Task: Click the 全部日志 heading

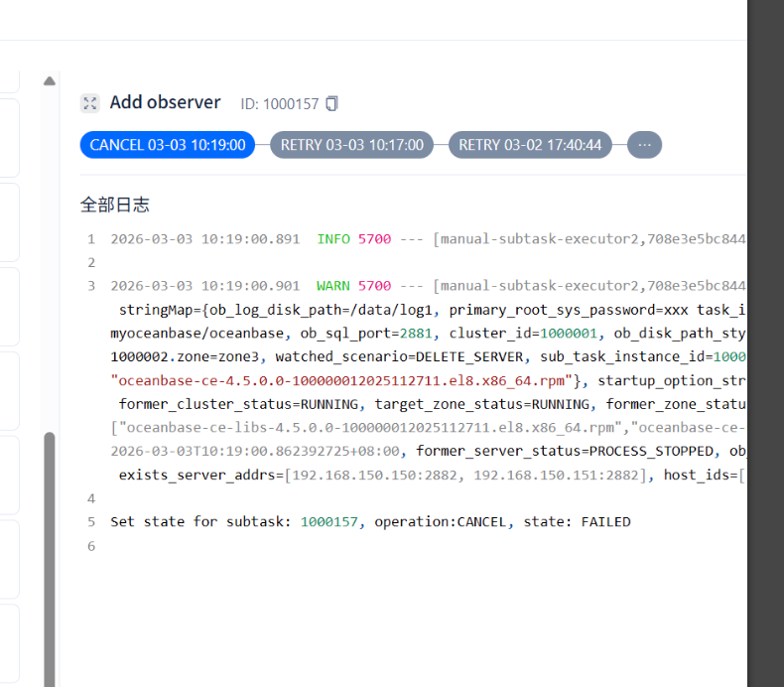Action: (x=115, y=205)
